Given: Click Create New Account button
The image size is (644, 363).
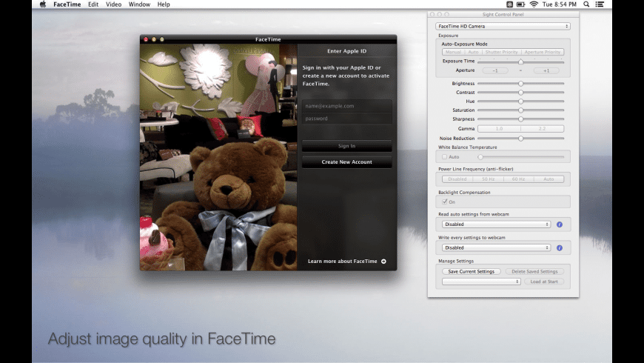Looking at the screenshot, I should pyautogui.click(x=346, y=161).
